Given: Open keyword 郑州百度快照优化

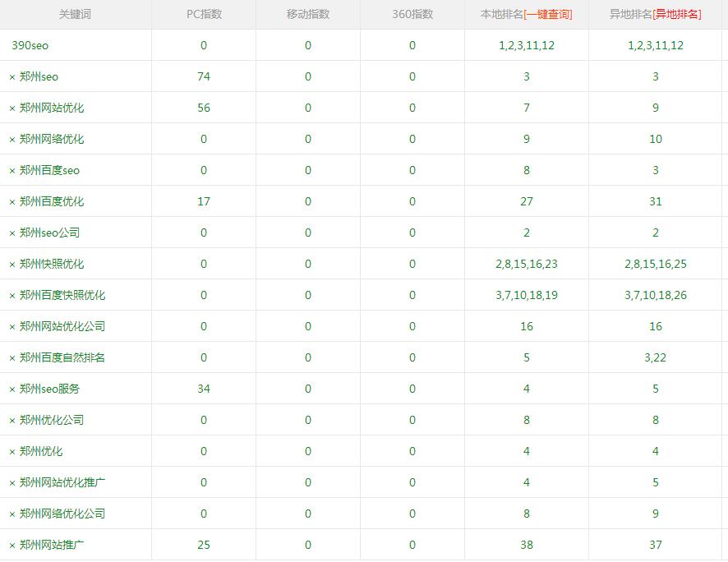Looking at the screenshot, I should pos(62,296).
